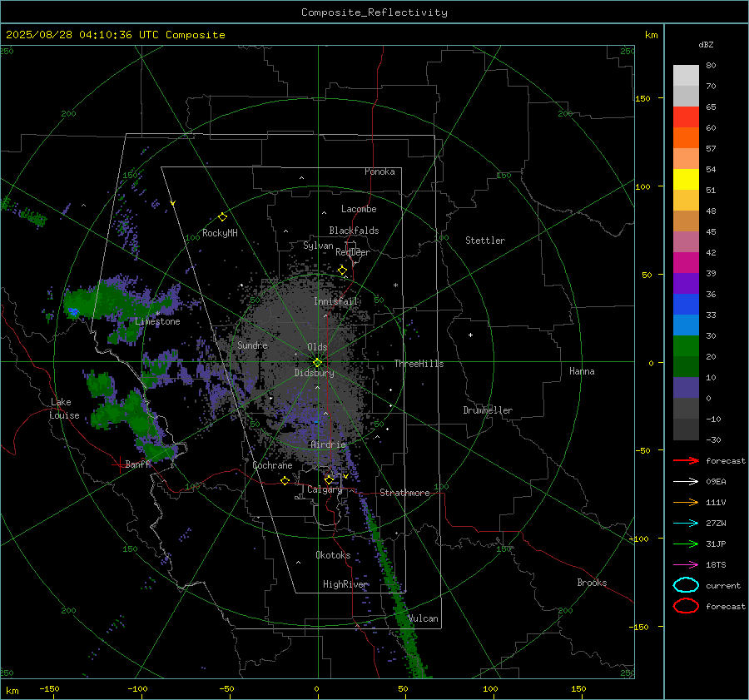749x700 pixels.
Task: Click the red forecast ellipse icon
Action: coord(686,606)
